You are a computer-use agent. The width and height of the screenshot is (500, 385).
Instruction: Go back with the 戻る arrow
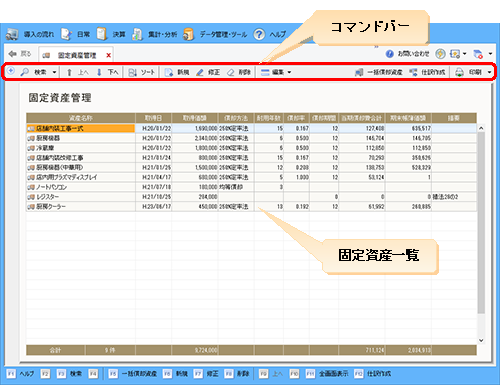click(x=20, y=54)
